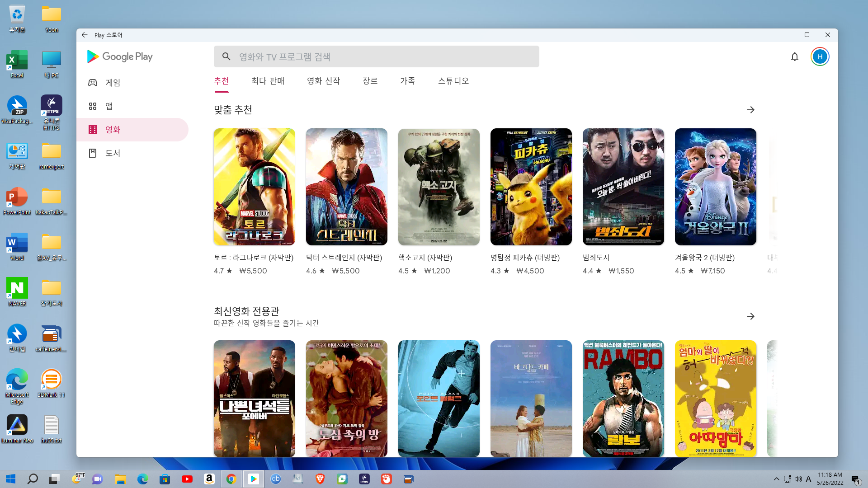Open the 토르 : 라그나로크 poster

(255, 187)
